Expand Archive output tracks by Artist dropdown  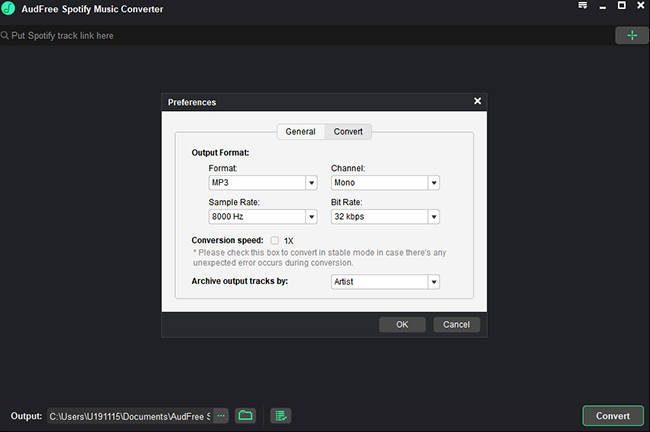tap(434, 282)
